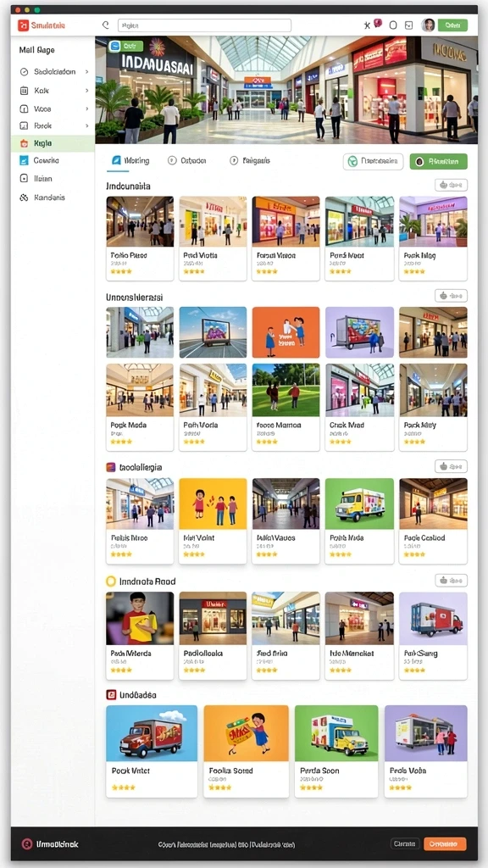Click the blue icon beside 'Couerite'
Screen dimensions: 488x868
coord(24,160)
